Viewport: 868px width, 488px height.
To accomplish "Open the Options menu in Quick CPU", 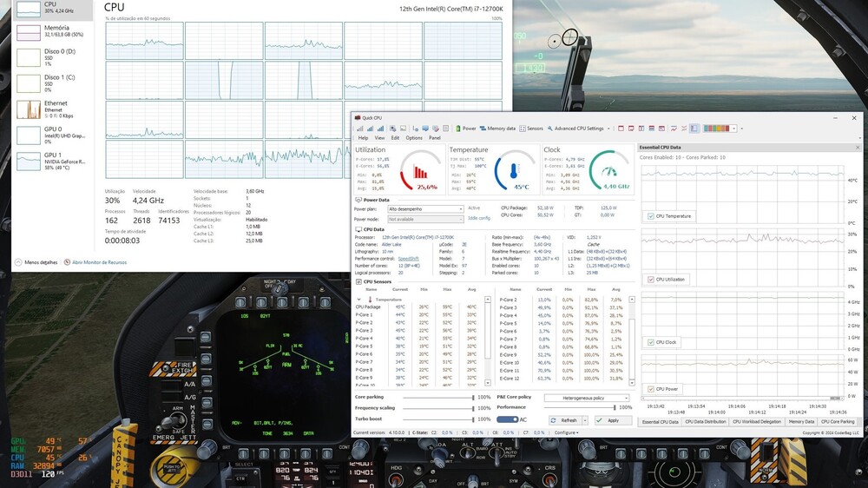I will click(x=414, y=138).
